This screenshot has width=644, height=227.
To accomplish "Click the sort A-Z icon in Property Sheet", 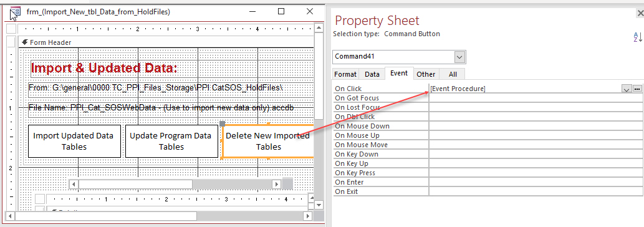I will pos(637,37).
